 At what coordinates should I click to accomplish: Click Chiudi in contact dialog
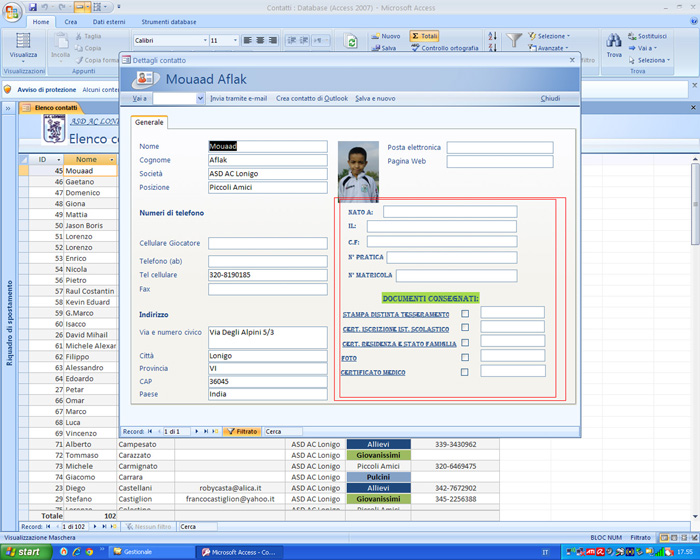pos(550,98)
